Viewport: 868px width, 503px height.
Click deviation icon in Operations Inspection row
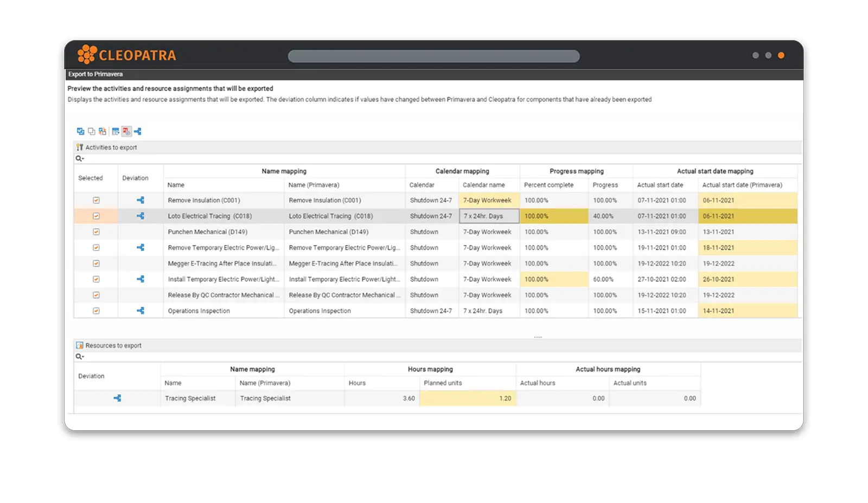pyautogui.click(x=141, y=311)
